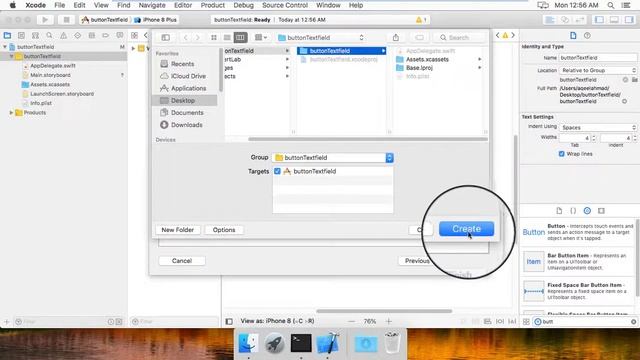Click Cancel in the template sheet

point(182,261)
